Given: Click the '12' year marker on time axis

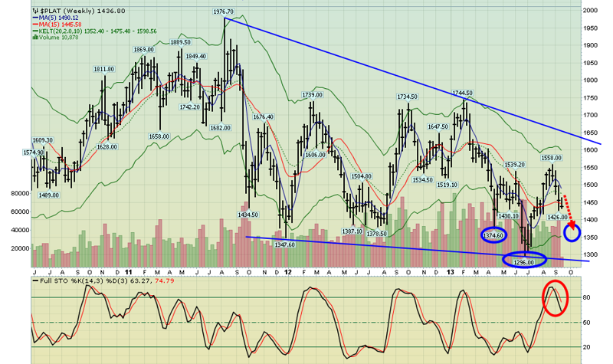Looking at the screenshot, I should click(x=285, y=273).
